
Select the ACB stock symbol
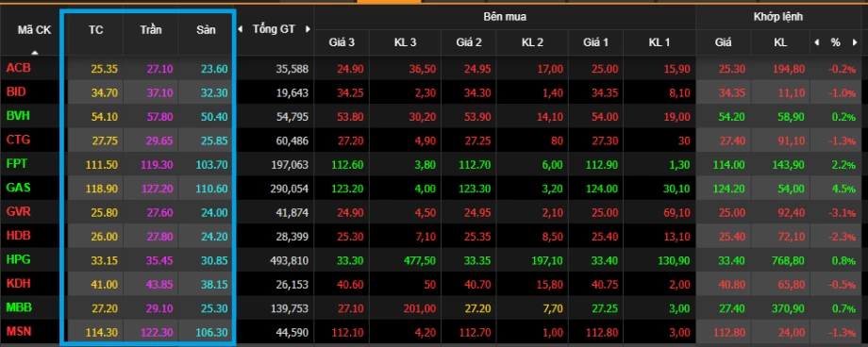click(x=18, y=69)
